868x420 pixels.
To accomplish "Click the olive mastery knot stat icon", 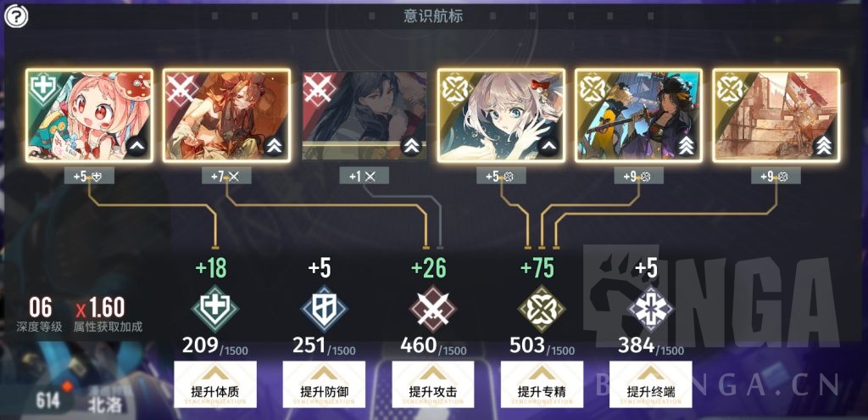I will 542,309.
